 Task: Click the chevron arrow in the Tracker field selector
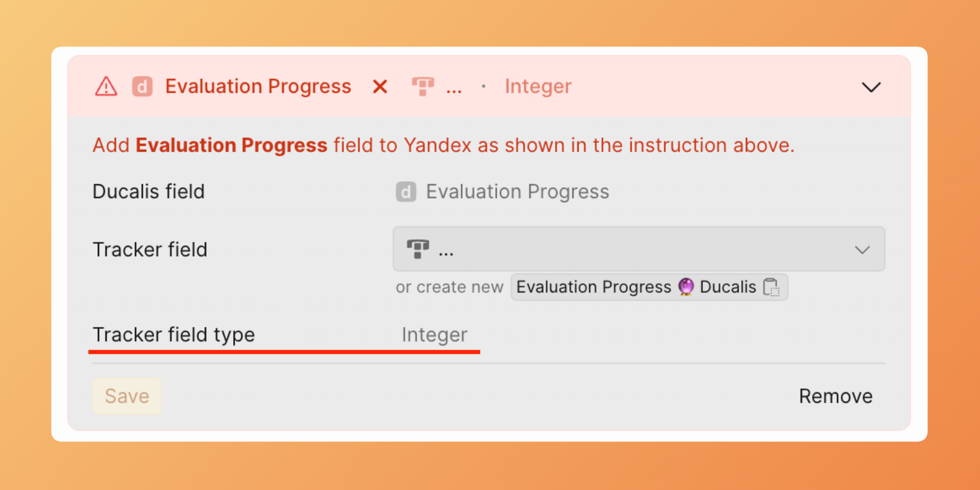pos(862,250)
